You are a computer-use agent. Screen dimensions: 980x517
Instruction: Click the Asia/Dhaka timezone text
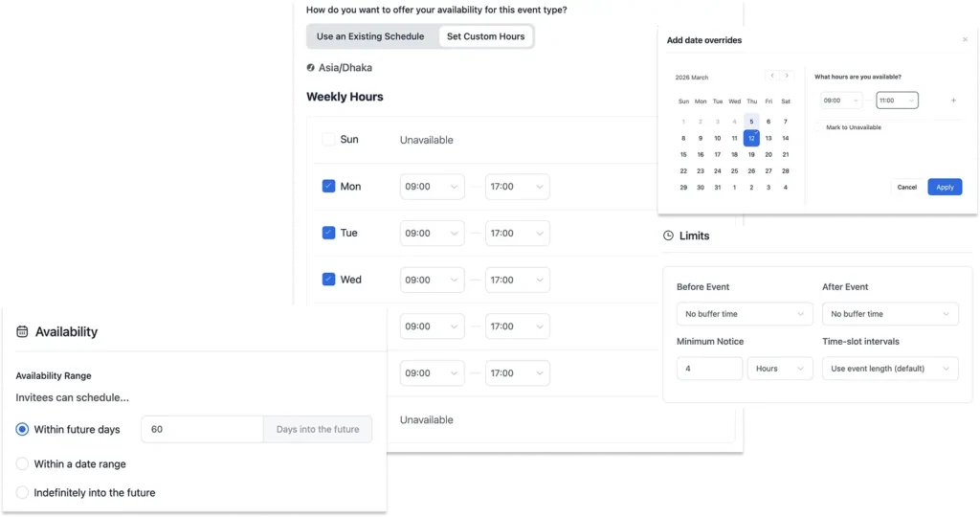[345, 68]
